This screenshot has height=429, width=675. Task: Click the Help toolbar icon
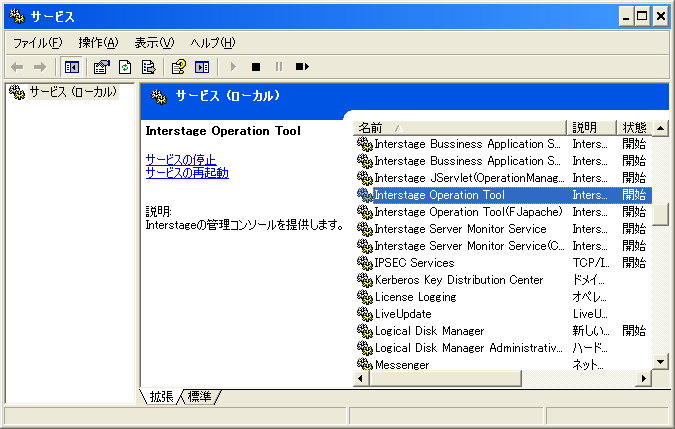179,67
